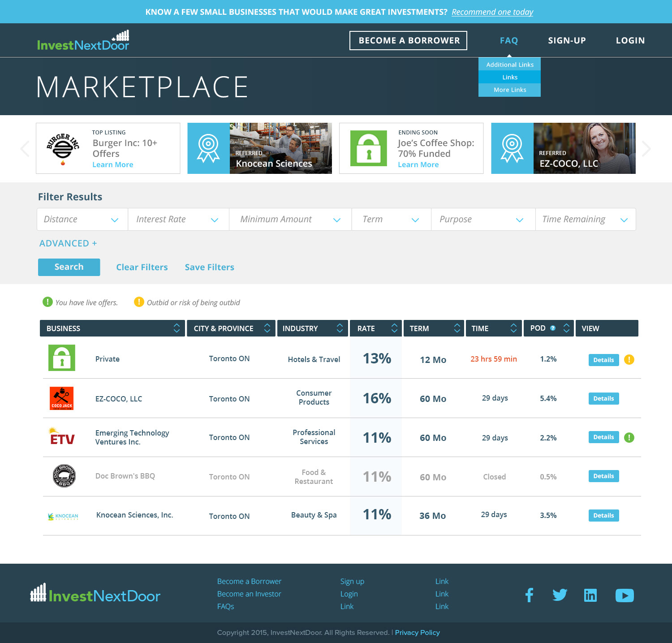Viewport: 672px width, 643px height.
Task: Sort table by Rate column
Action: click(394, 328)
